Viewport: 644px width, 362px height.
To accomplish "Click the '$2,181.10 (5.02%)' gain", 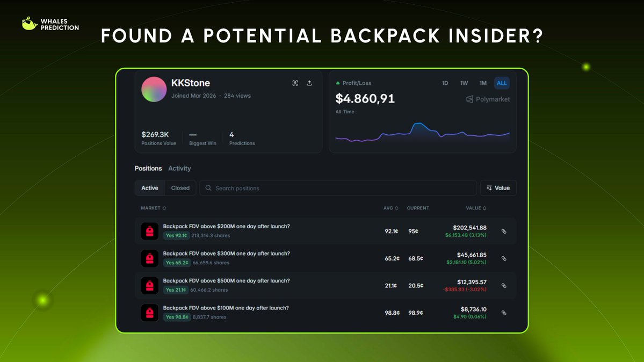I will coord(466,262).
